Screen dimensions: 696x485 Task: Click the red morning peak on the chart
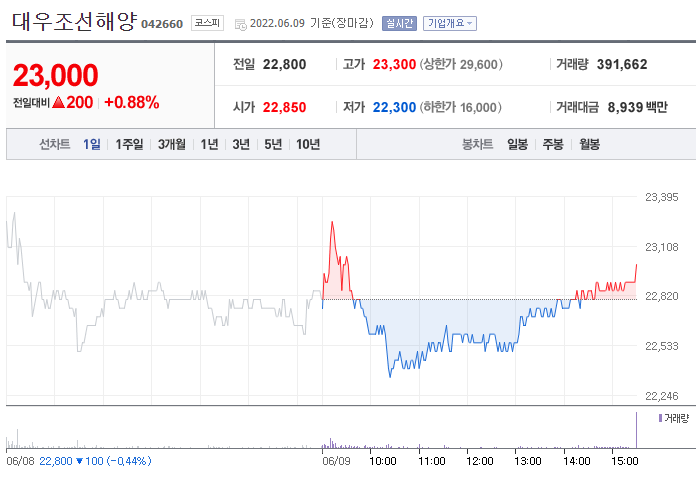click(x=332, y=222)
